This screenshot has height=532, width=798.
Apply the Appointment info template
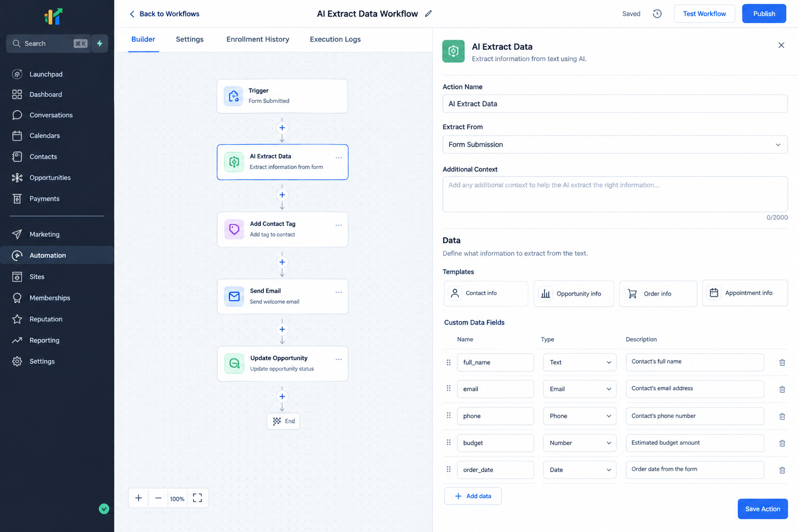click(x=745, y=293)
